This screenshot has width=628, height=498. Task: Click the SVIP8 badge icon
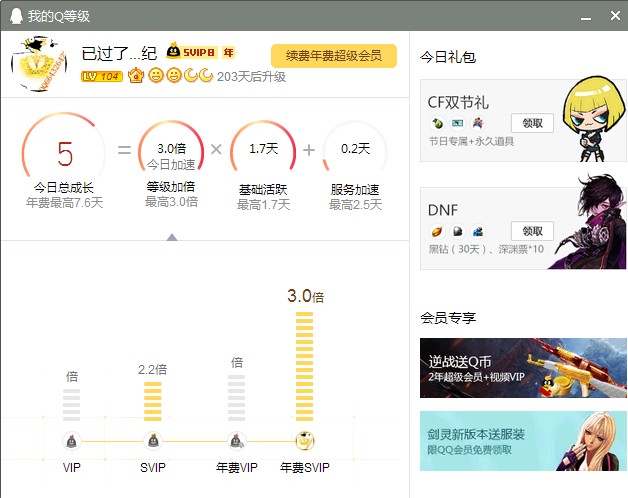(191, 52)
